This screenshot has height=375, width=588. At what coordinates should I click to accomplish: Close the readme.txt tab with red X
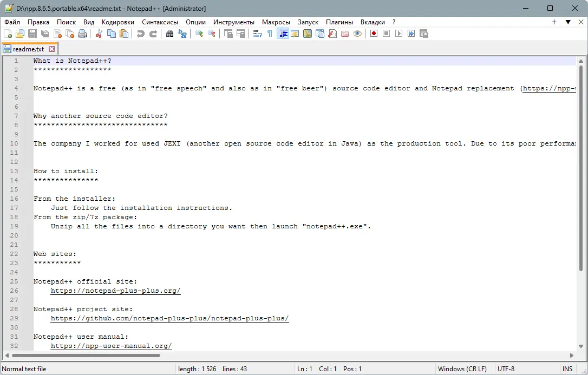point(52,49)
